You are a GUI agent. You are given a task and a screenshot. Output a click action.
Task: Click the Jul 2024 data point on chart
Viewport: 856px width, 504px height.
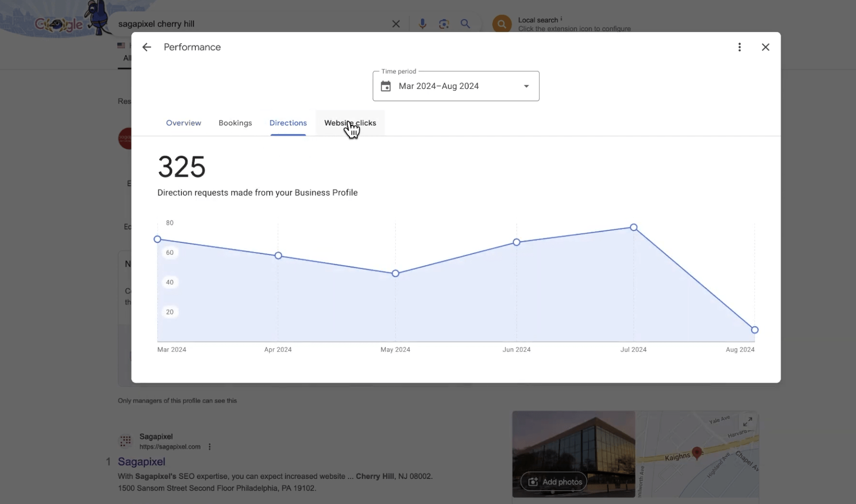[x=633, y=227]
